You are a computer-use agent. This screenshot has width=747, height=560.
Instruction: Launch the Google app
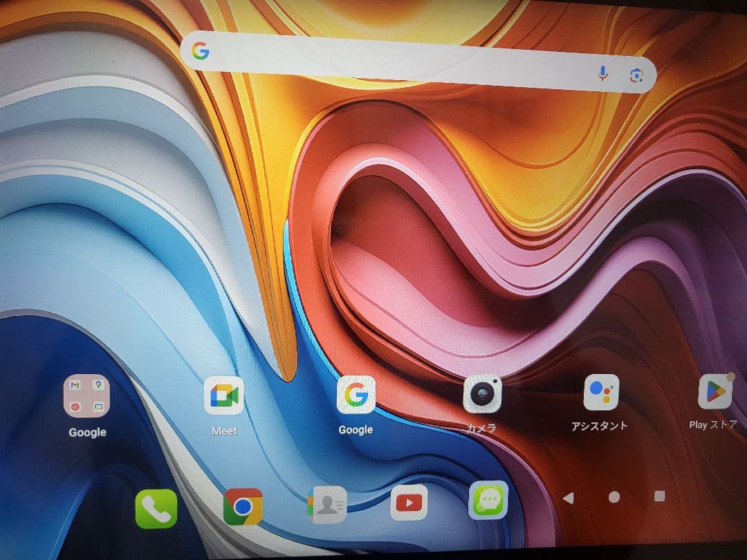tap(355, 395)
